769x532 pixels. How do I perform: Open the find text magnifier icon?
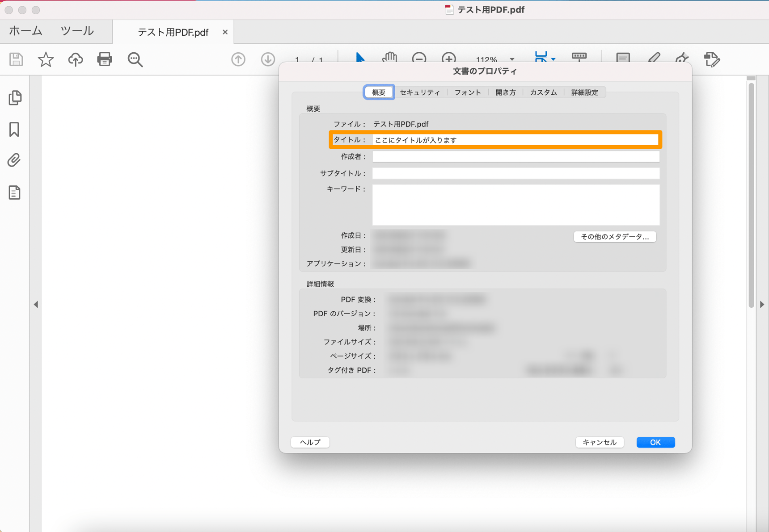point(135,59)
